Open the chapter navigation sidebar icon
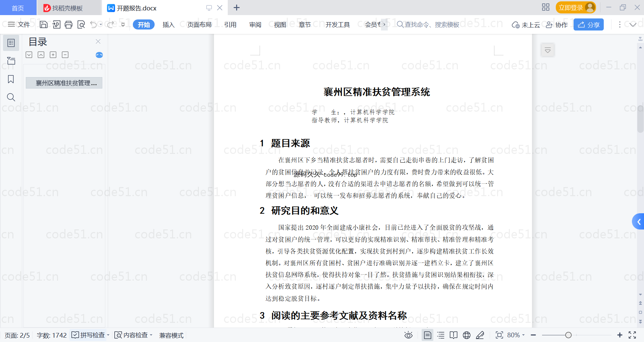The image size is (644, 342). tap(11, 61)
